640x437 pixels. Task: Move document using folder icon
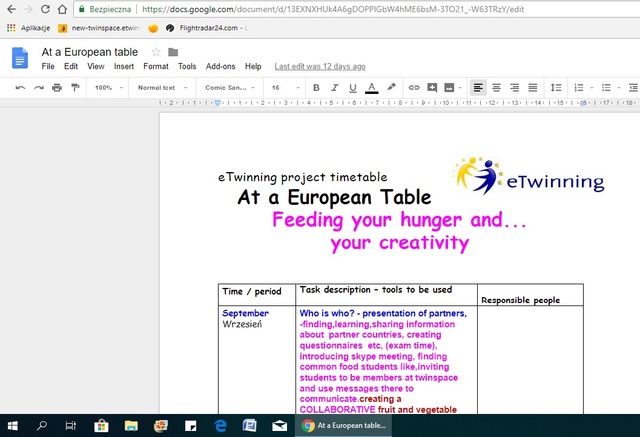(x=173, y=52)
